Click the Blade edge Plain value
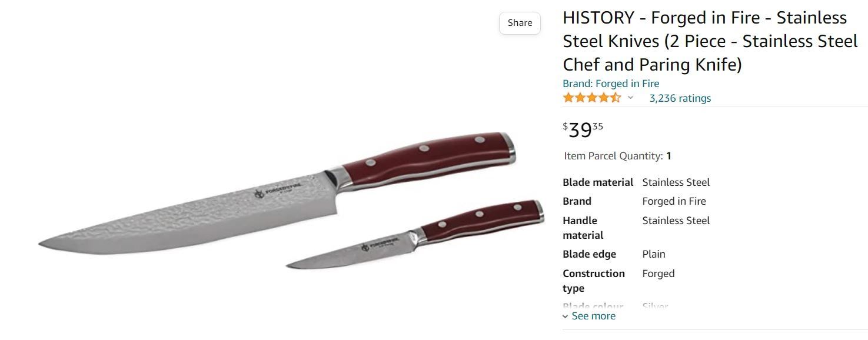This screenshot has width=868, height=340. click(654, 254)
